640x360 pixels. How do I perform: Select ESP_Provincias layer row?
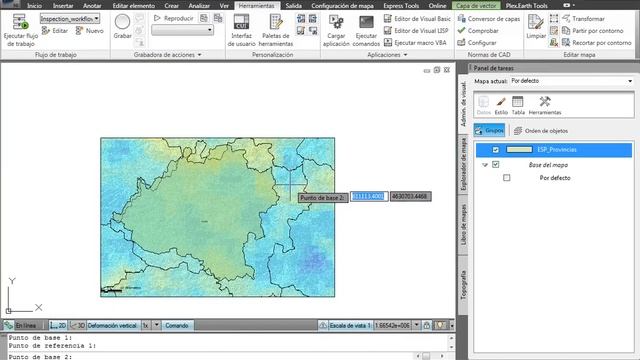(553, 150)
